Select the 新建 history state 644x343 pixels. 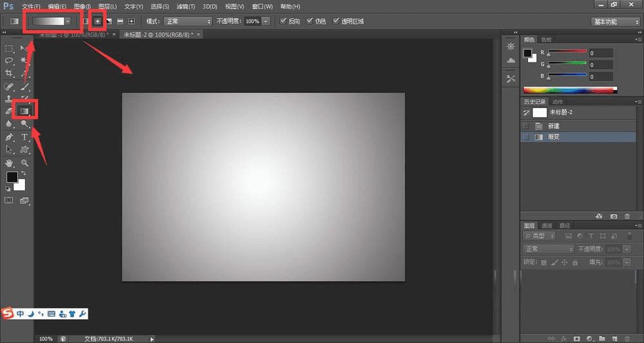tap(554, 125)
